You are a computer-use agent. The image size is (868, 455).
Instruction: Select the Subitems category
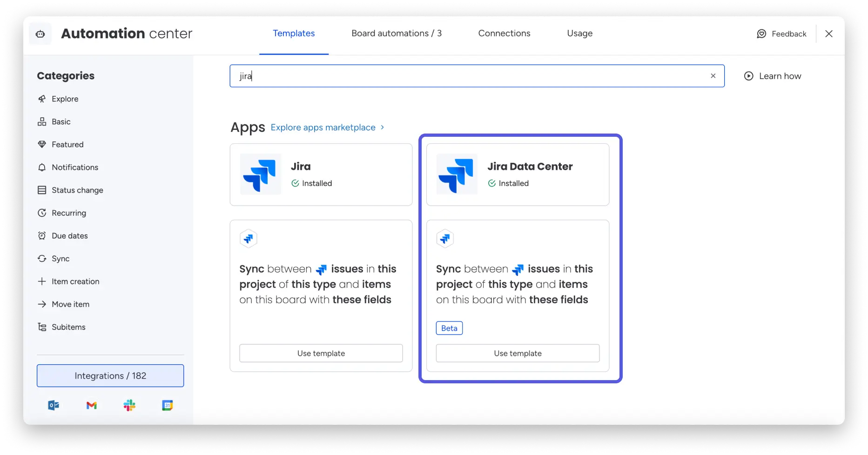point(68,327)
